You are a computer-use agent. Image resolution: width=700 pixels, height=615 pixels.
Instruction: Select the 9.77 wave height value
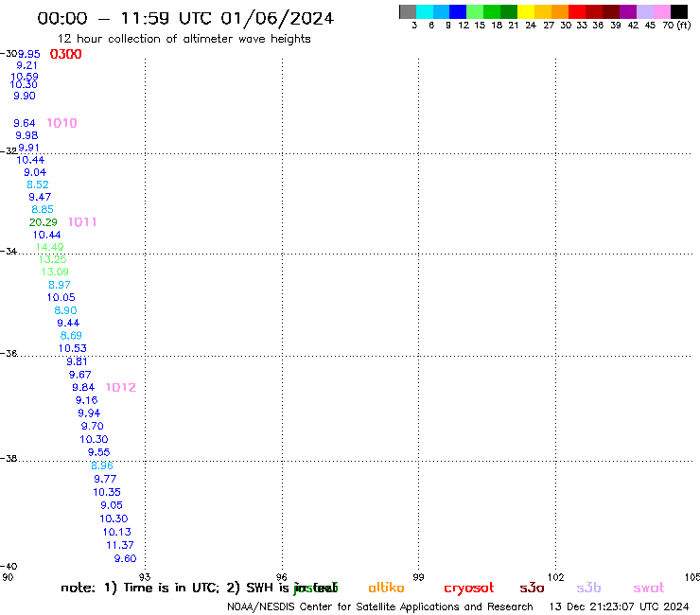pyautogui.click(x=105, y=479)
